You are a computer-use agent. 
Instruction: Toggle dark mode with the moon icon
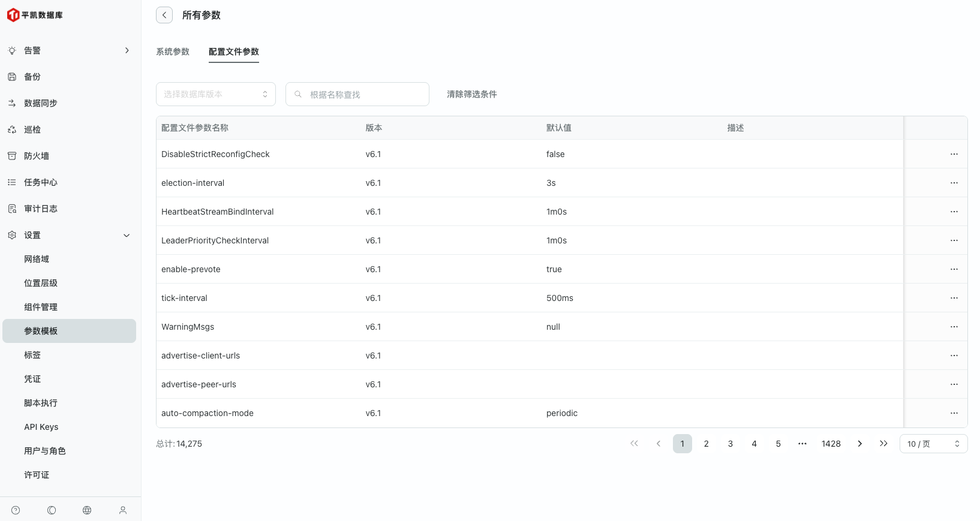(52, 510)
